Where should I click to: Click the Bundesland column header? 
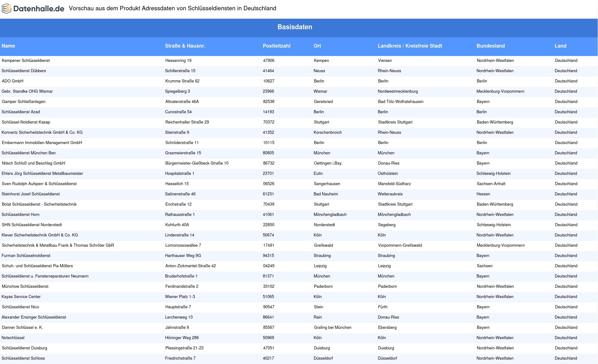coord(491,46)
